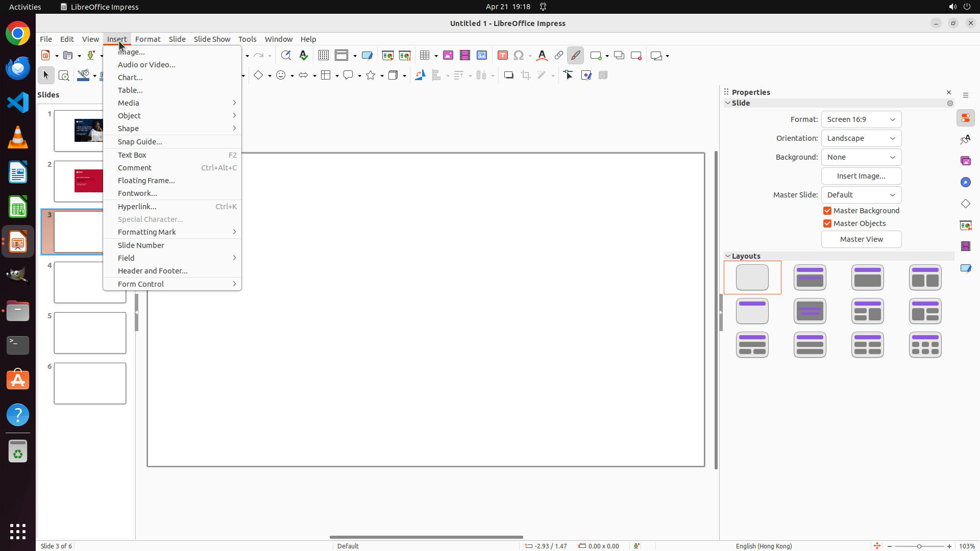The height and width of the screenshot is (551, 980).
Task: Choose Text Box from Insert menu
Action: 132,155
